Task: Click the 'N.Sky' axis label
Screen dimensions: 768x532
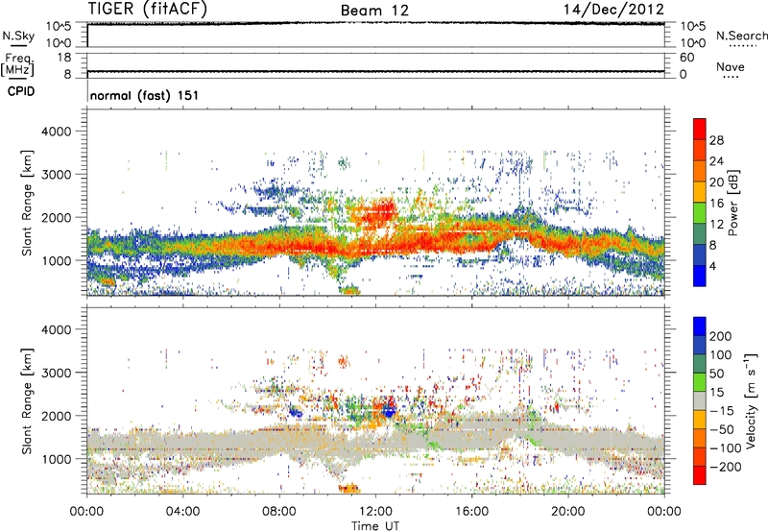Action: tap(18, 36)
